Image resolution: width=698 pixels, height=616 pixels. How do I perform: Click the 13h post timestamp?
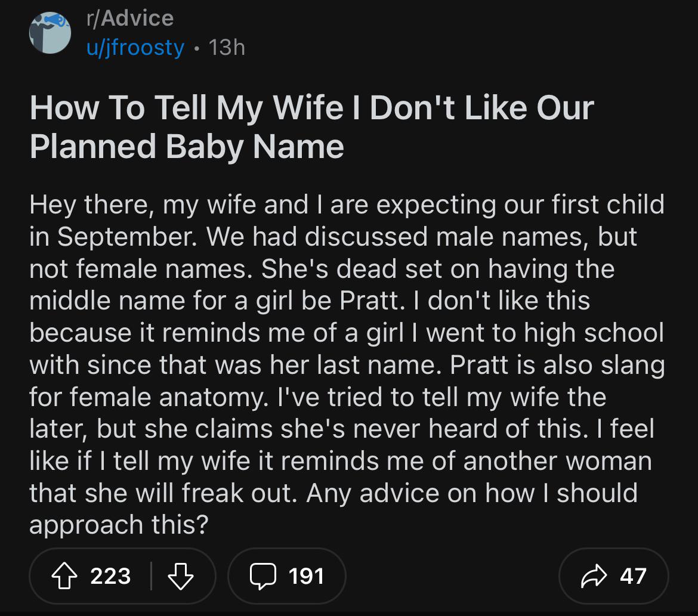227,47
